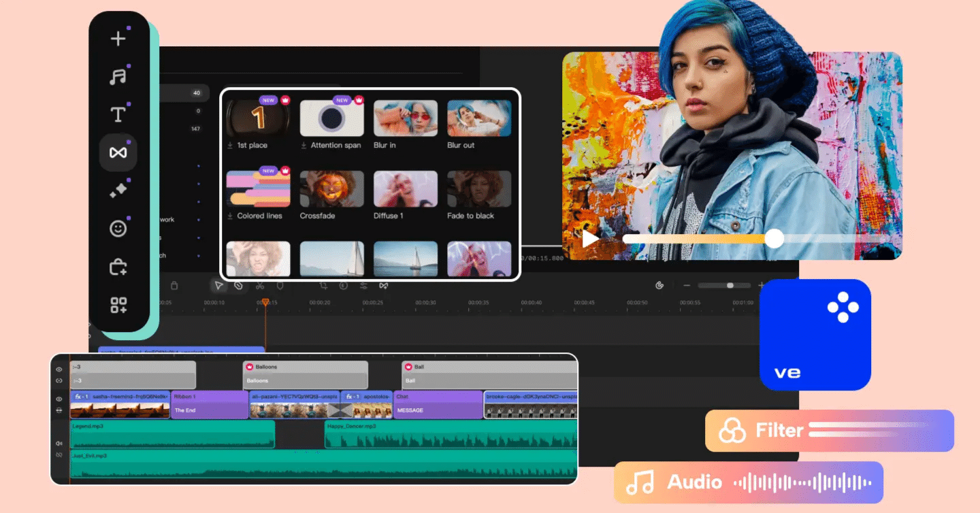Select the Scissors split tool on the timeline toolbar
Image resolution: width=980 pixels, height=513 pixels.
coord(260,286)
